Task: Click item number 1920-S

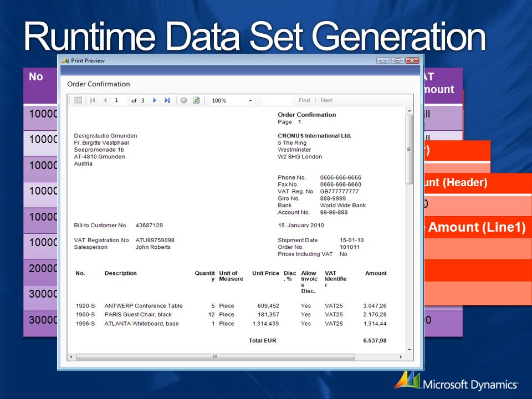Action: pyautogui.click(x=85, y=306)
